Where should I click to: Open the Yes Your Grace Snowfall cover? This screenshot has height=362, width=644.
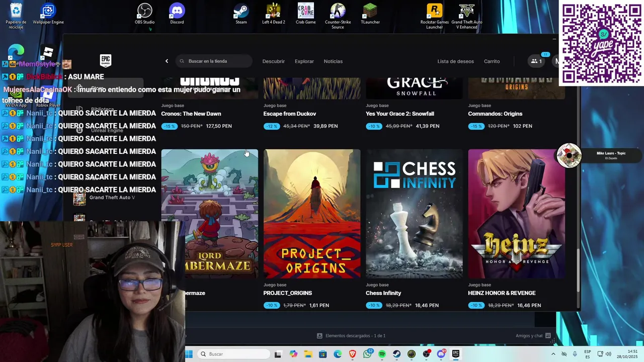pyautogui.click(x=414, y=88)
